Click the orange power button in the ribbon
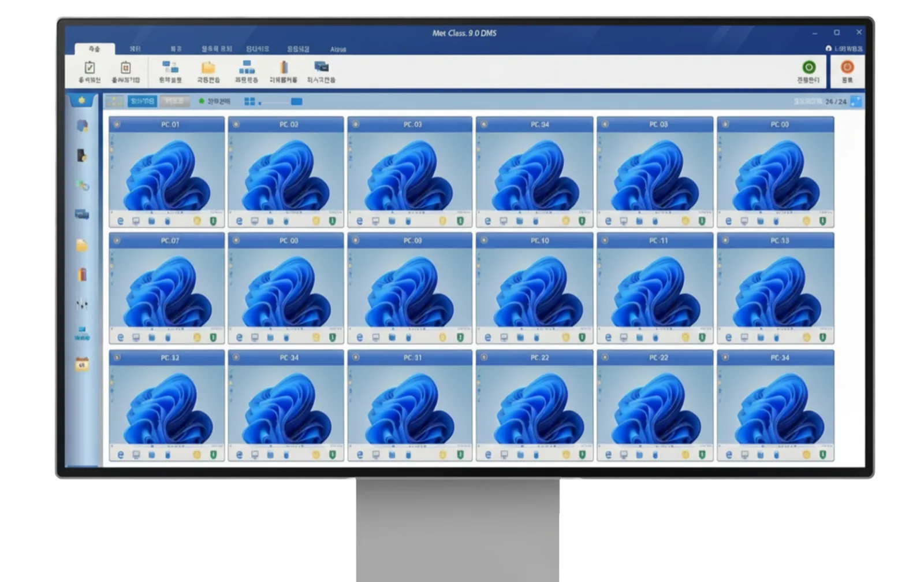 point(847,67)
